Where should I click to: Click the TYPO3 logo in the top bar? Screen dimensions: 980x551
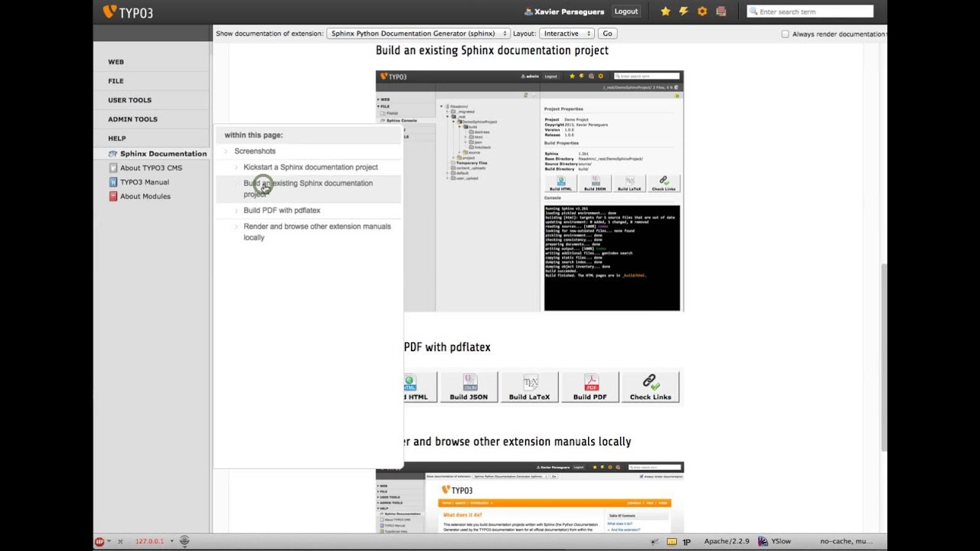128,11
